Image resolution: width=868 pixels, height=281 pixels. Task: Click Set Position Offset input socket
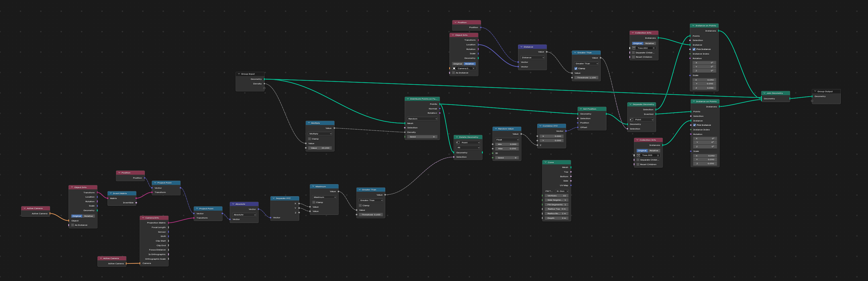(x=578, y=128)
